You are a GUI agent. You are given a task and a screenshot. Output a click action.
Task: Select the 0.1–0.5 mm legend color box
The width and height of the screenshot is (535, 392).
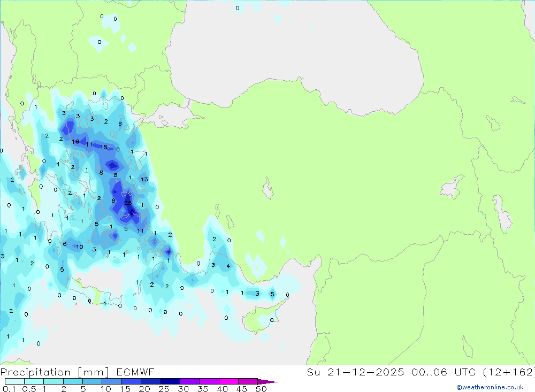(14, 381)
